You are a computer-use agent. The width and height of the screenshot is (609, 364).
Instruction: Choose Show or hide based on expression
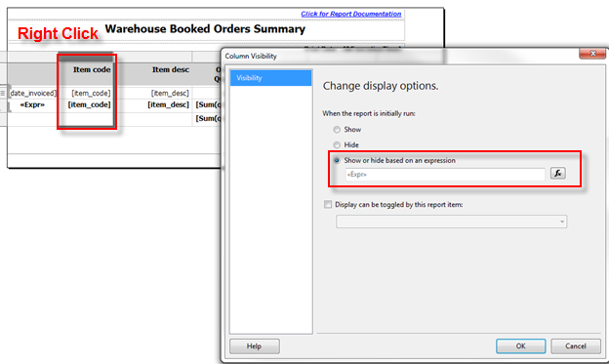pos(337,160)
